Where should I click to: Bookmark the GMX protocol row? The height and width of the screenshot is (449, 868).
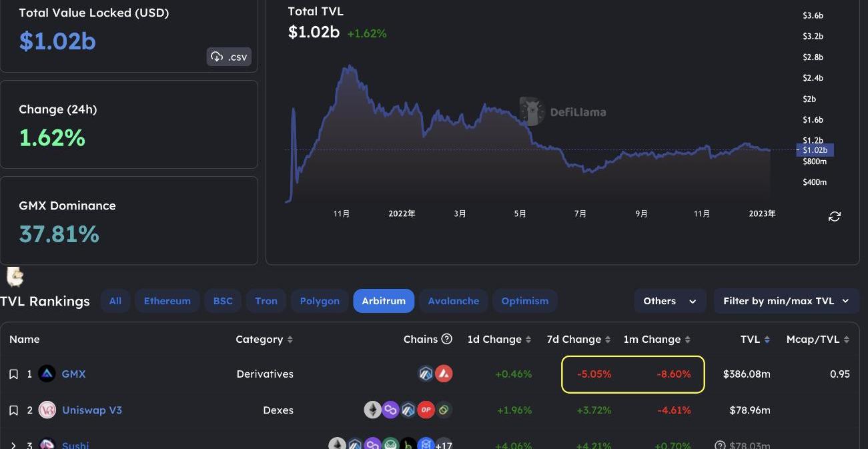pyautogui.click(x=13, y=374)
